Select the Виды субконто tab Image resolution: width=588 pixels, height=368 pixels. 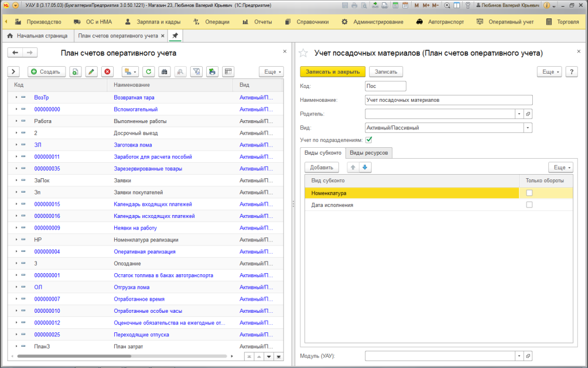(323, 153)
